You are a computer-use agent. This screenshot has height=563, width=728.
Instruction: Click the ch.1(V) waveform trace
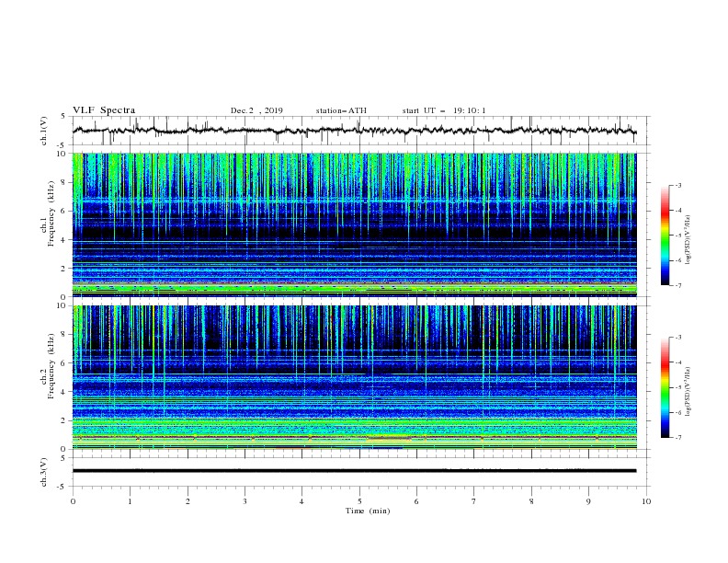(354, 131)
